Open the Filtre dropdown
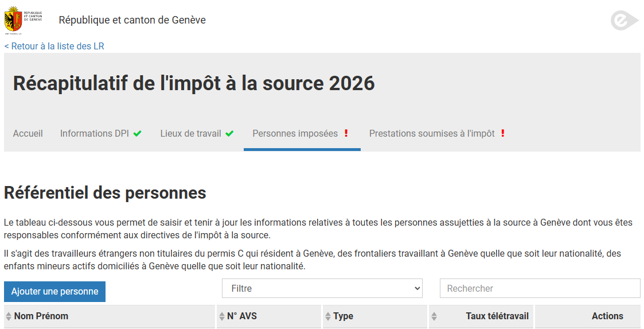Viewport: 644px width, 329px height. pyautogui.click(x=322, y=288)
